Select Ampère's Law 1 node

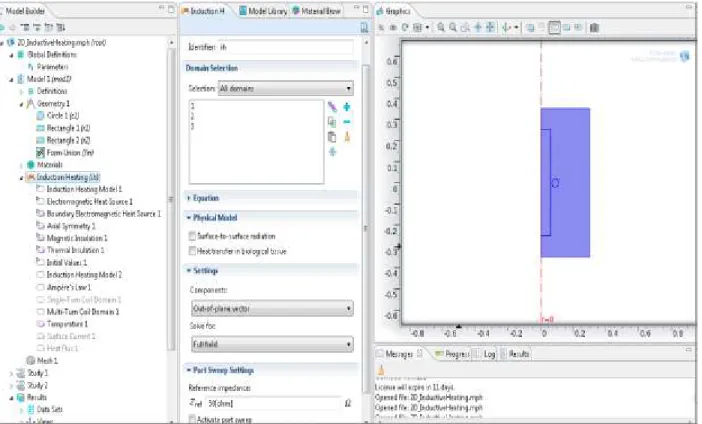point(69,287)
